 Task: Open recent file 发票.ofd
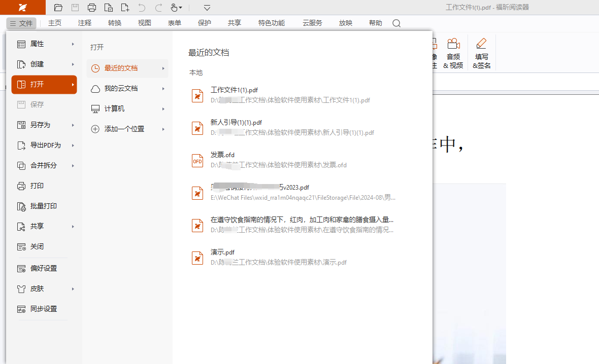(x=222, y=155)
